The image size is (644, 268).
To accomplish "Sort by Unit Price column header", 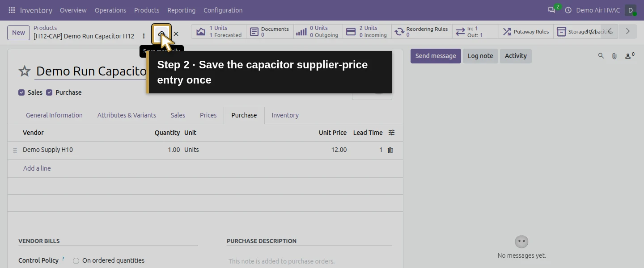I will coord(332,133).
